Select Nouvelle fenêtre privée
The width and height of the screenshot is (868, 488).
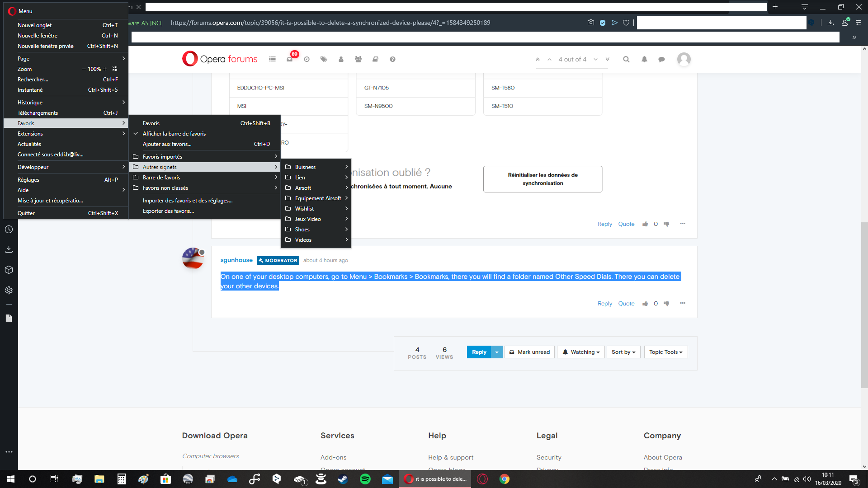66,46
